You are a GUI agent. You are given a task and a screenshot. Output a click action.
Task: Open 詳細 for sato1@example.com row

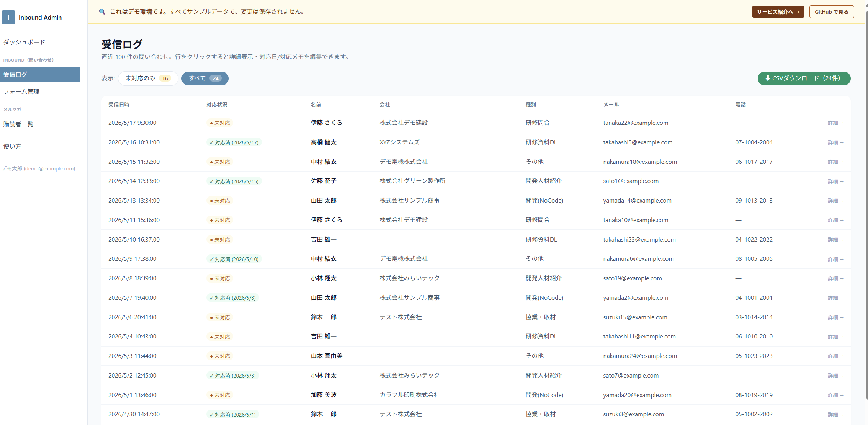pyautogui.click(x=835, y=181)
